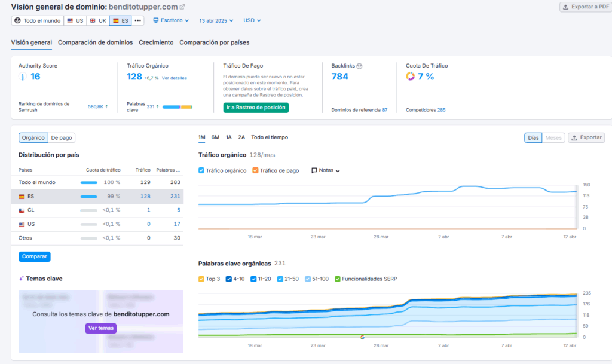Click the Ir a Rastreo de posición button
Screen dimensions: 612x364
(x=256, y=108)
